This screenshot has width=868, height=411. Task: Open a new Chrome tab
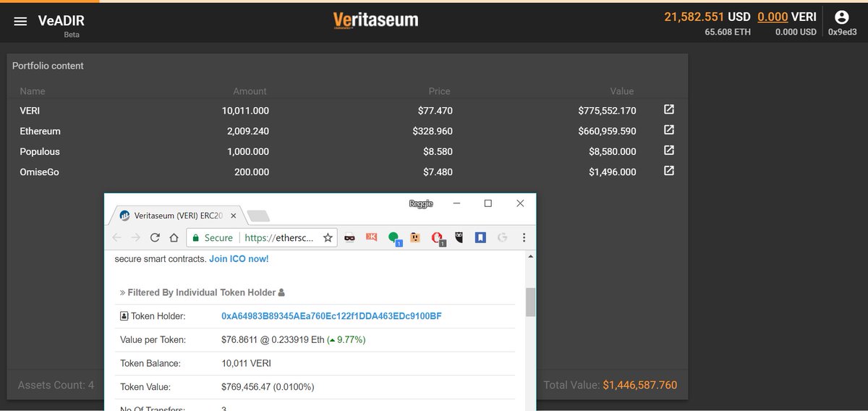pos(258,216)
